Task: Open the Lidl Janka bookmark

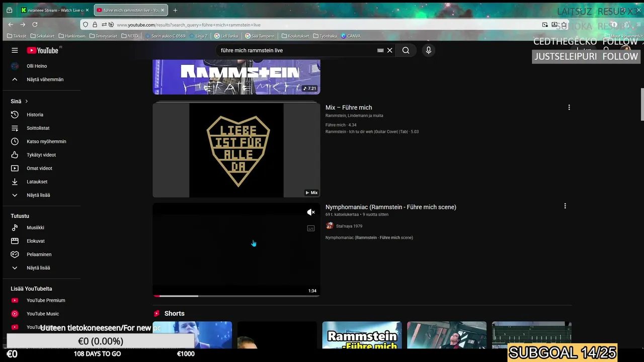Action: (226, 36)
